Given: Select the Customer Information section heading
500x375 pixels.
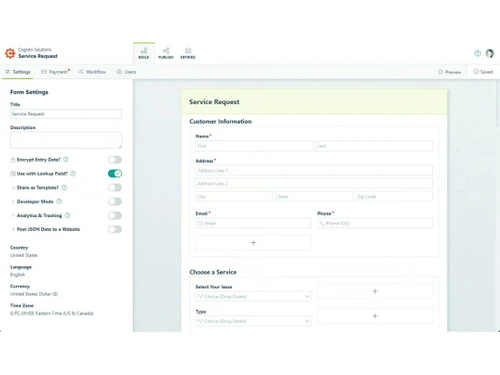Looking at the screenshot, I should (x=221, y=121).
